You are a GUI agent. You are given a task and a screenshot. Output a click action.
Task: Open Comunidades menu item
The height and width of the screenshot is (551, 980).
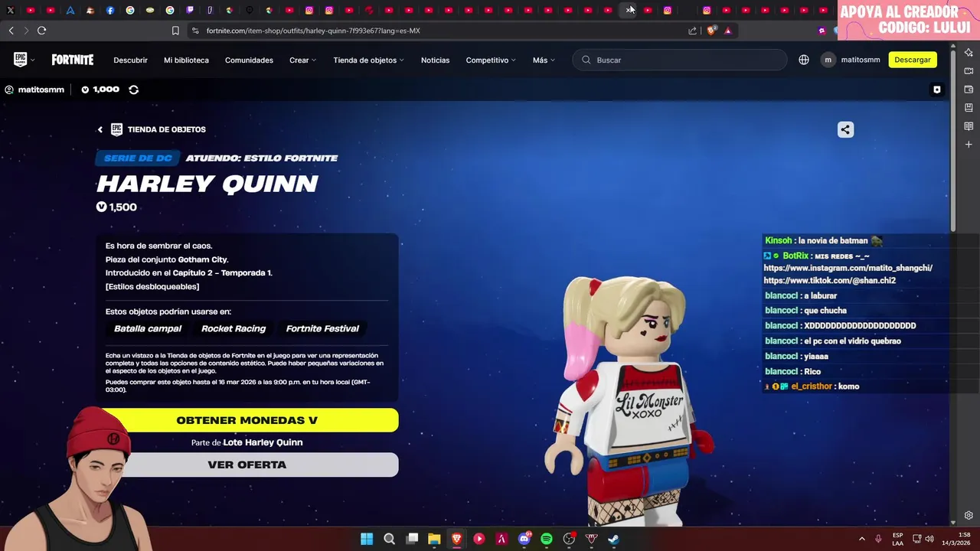coord(249,60)
